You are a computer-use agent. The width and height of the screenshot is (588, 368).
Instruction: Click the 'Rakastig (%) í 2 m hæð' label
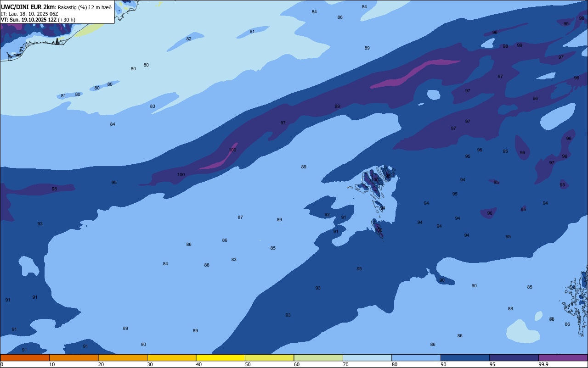(x=85, y=7)
